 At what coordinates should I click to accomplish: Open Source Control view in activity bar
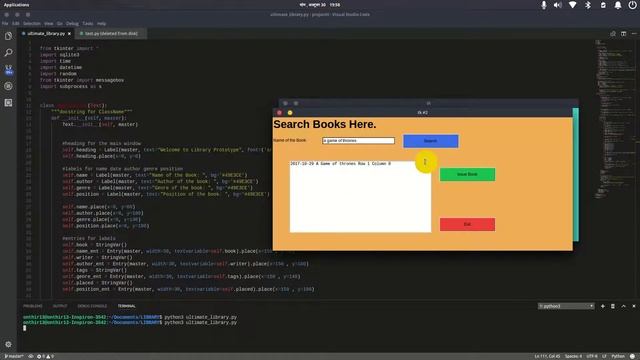(8, 69)
